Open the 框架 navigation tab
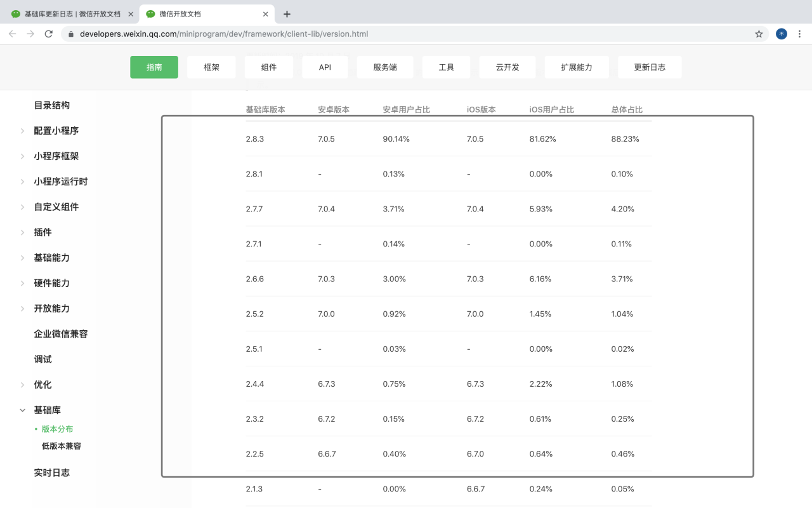 211,67
